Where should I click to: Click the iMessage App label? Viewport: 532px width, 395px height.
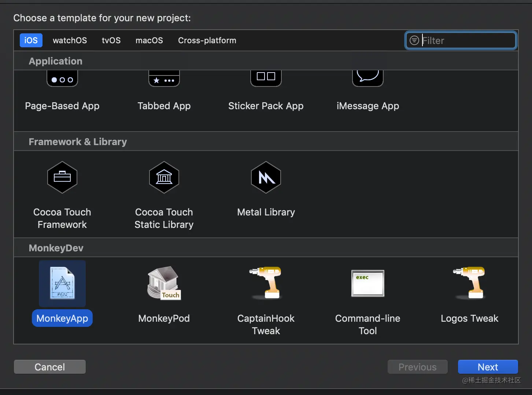[368, 106]
